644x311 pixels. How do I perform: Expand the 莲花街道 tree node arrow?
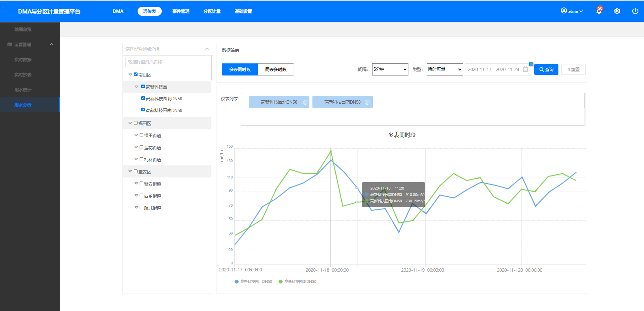[x=136, y=147]
